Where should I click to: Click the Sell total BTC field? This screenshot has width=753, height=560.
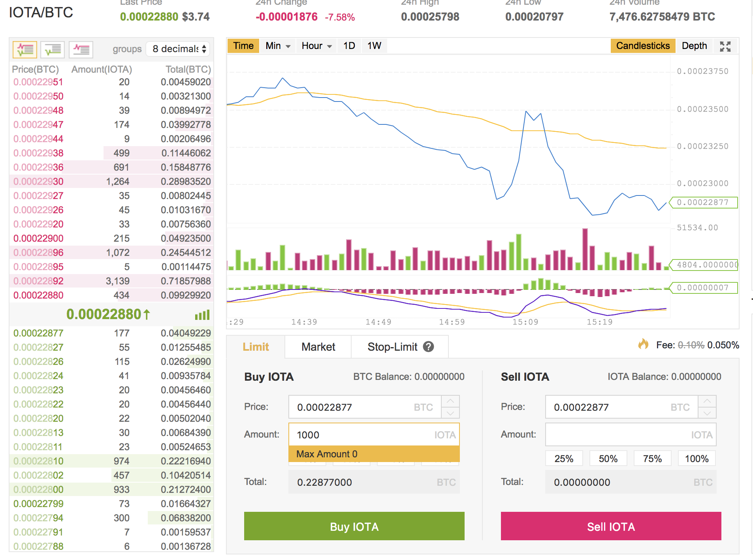[631, 482]
